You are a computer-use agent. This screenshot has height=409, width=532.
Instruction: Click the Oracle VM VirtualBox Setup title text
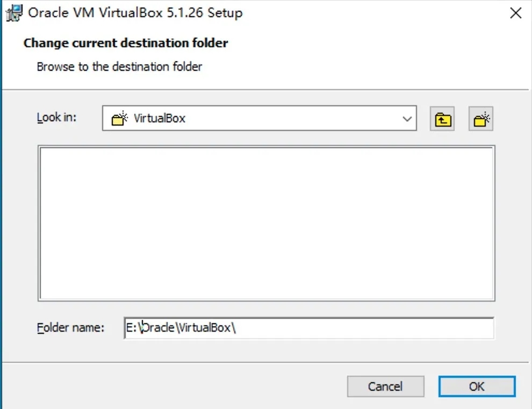click(x=135, y=13)
